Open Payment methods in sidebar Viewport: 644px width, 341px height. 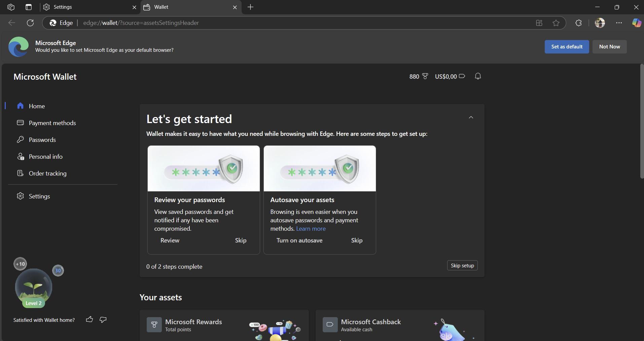point(63,123)
